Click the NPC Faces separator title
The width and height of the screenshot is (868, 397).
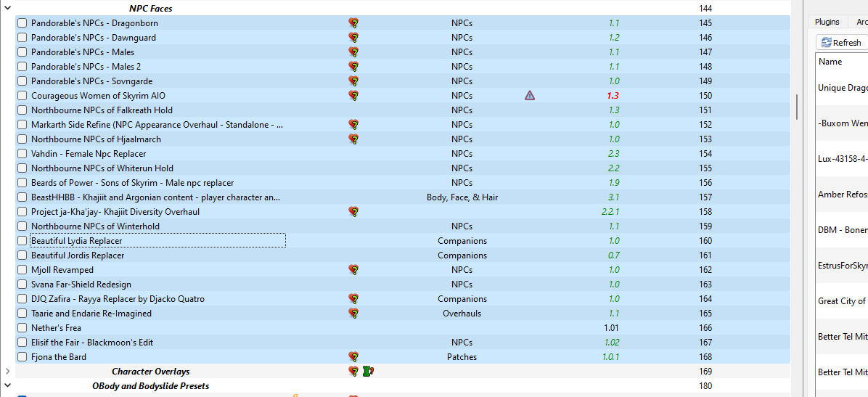[x=150, y=8]
